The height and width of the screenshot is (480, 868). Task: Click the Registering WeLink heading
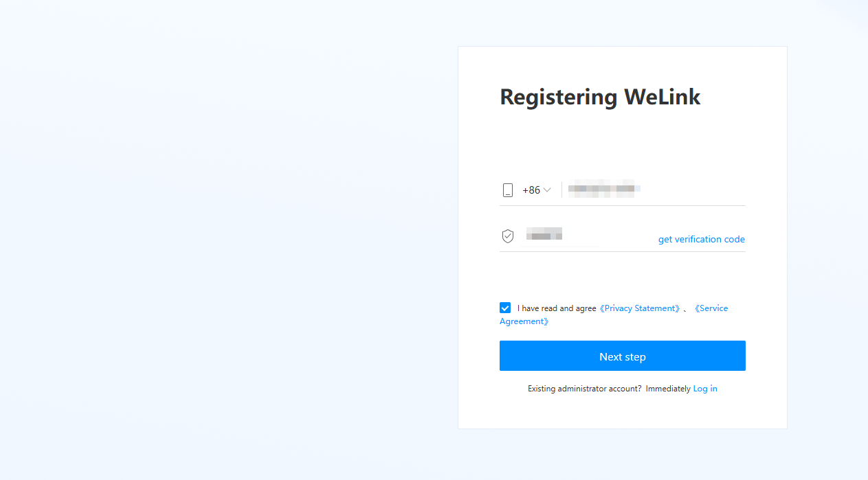click(x=600, y=97)
